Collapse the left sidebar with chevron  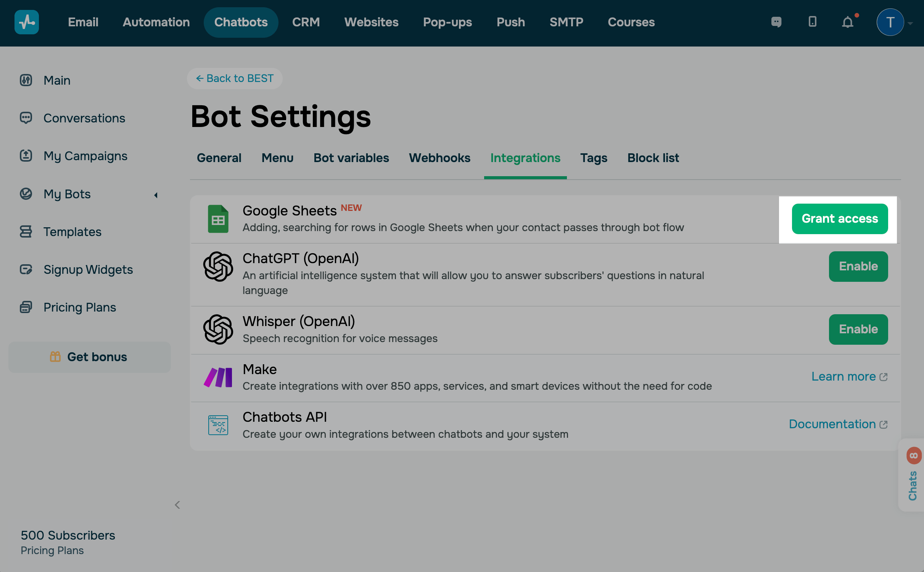(x=177, y=505)
